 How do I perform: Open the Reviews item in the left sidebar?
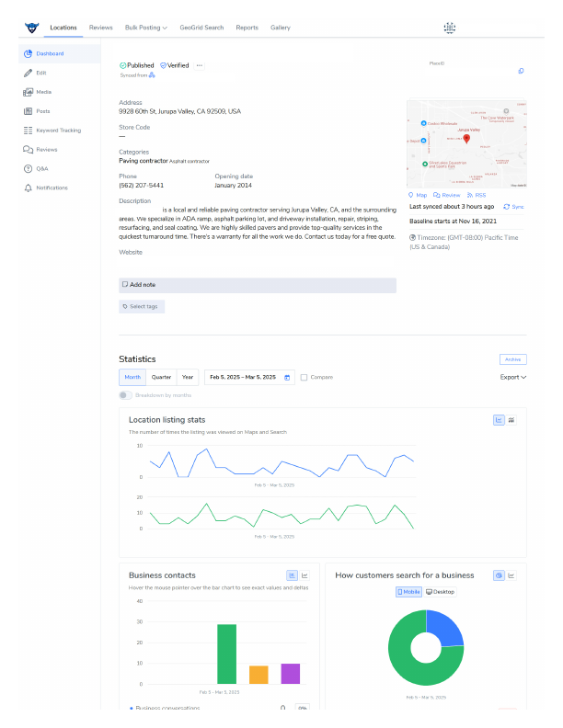(40, 150)
